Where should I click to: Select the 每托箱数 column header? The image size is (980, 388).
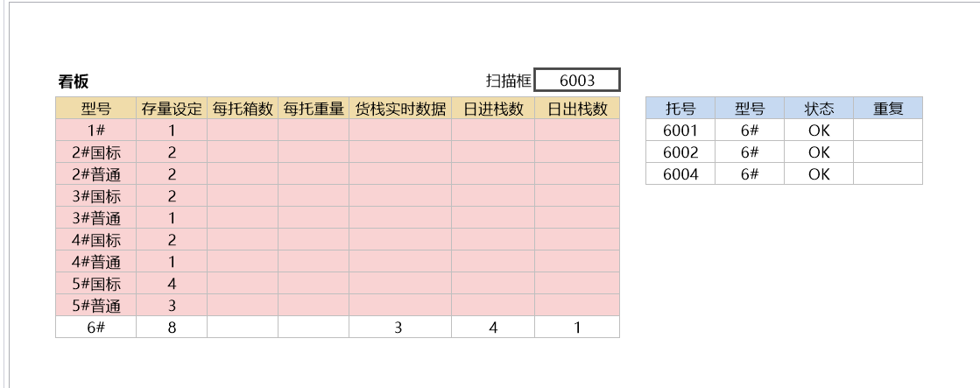pyautogui.click(x=243, y=109)
